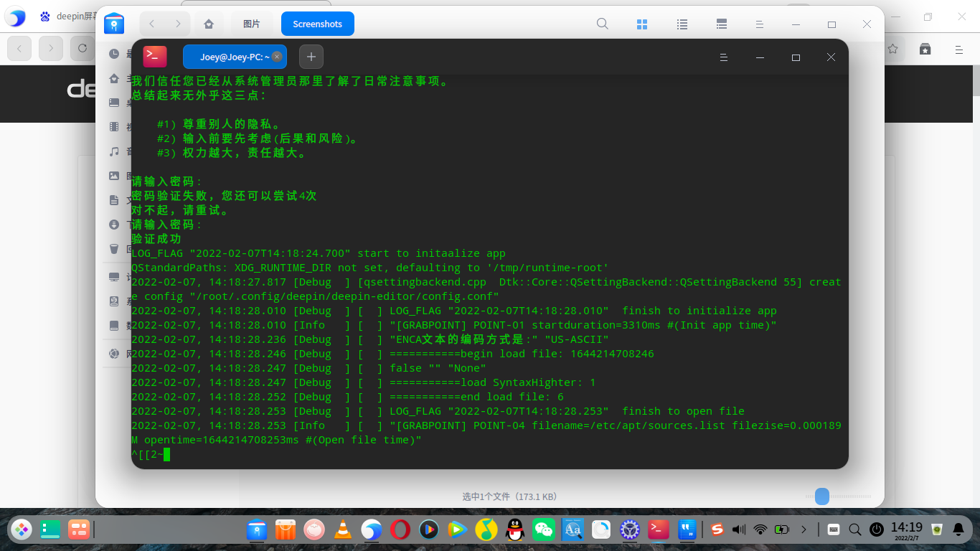Viewport: 980px width, 551px height.
Task: Open Wi-Fi network tray icon
Action: (x=760, y=529)
